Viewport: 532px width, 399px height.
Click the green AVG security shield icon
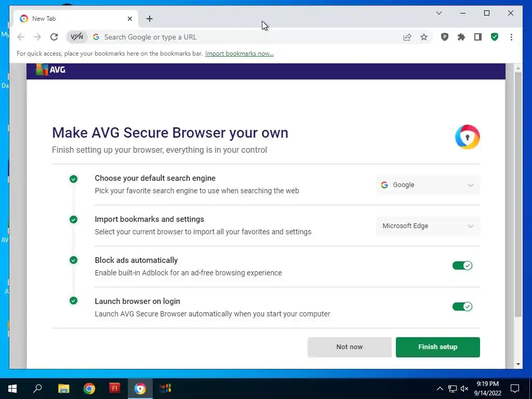click(x=495, y=37)
